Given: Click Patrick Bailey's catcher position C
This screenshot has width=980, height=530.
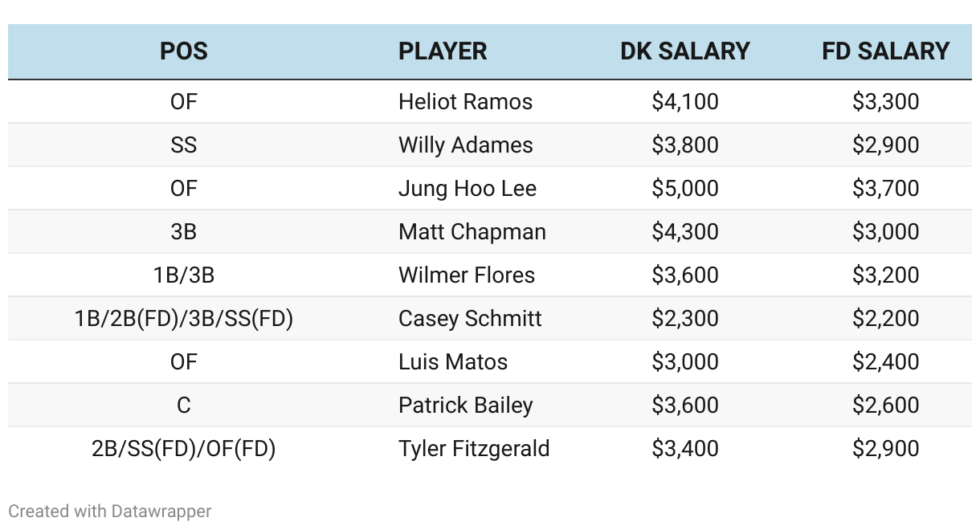Looking at the screenshot, I should (183, 406).
